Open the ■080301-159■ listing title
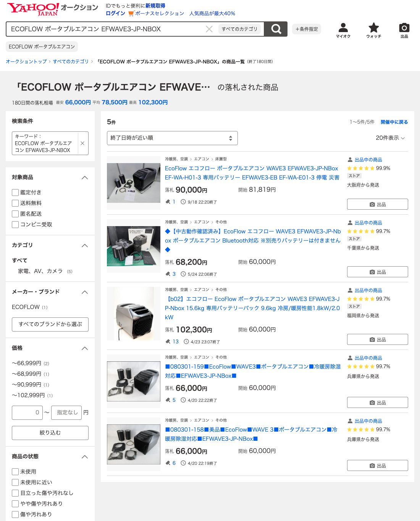This screenshot has height=521, width=420. 253,371
